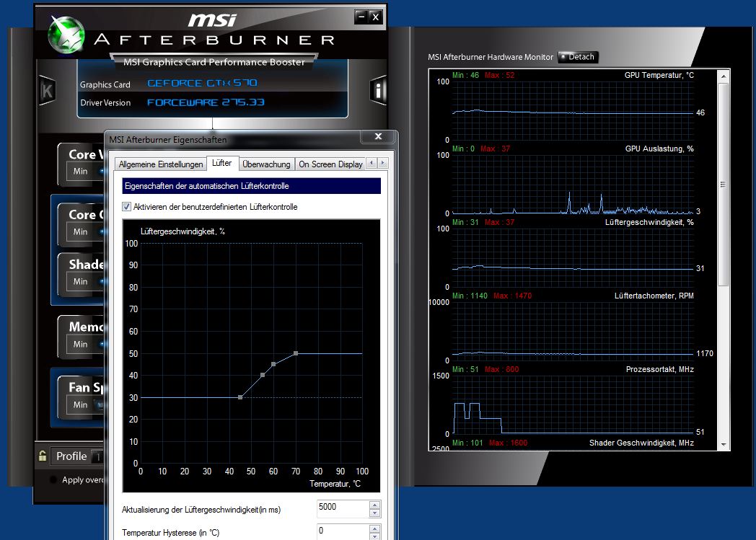Select fan curve point at 70°C

point(296,353)
